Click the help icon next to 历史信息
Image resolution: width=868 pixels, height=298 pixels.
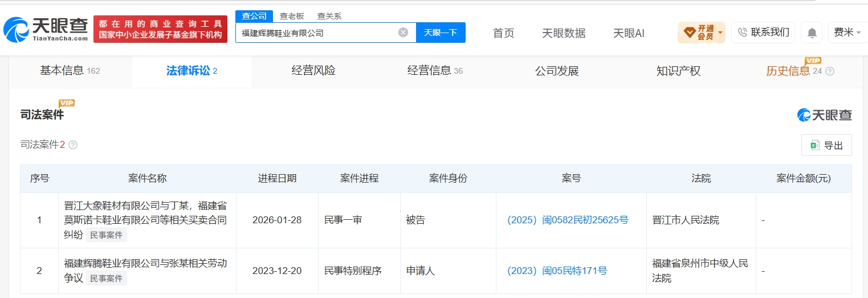tap(830, 71)
